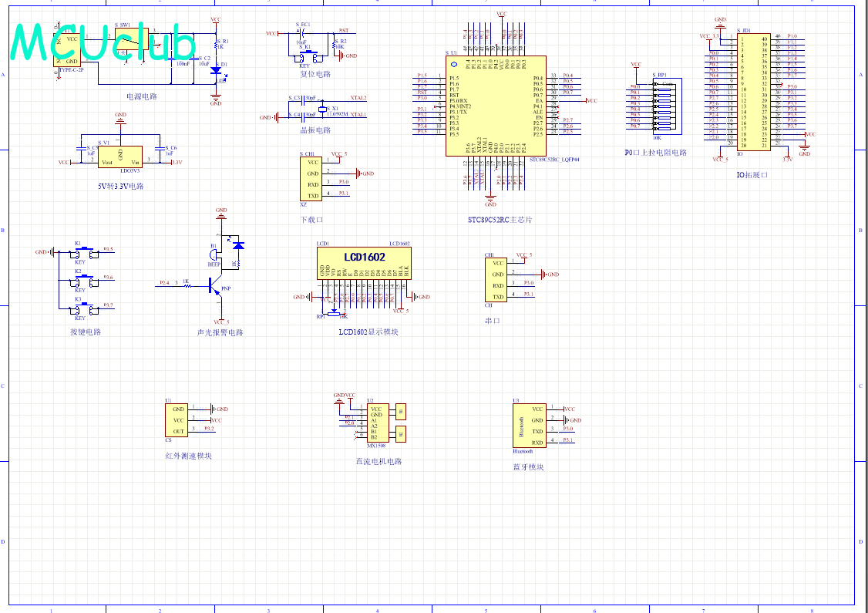Select the STC89C52RC_LQFP44 main chip body
The image size is (868, 613).
(496, 106)
